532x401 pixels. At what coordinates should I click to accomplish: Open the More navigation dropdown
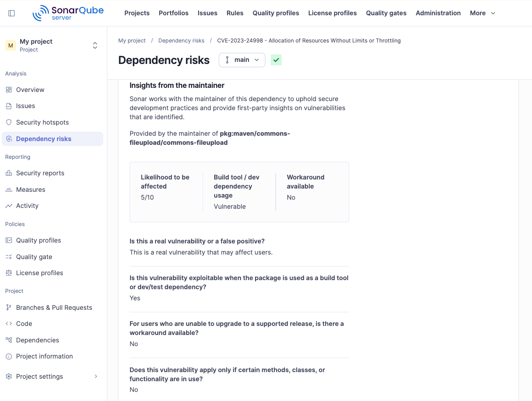pyautogui.click(x=482, y=13)
